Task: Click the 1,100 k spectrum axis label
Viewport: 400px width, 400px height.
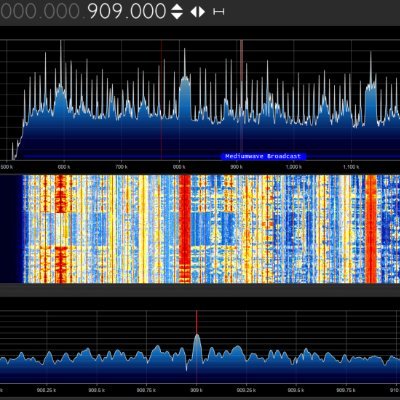Action: (351, 166)
